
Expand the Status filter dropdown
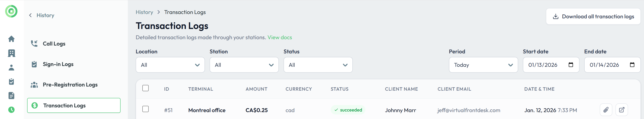(x=318, y=65)
